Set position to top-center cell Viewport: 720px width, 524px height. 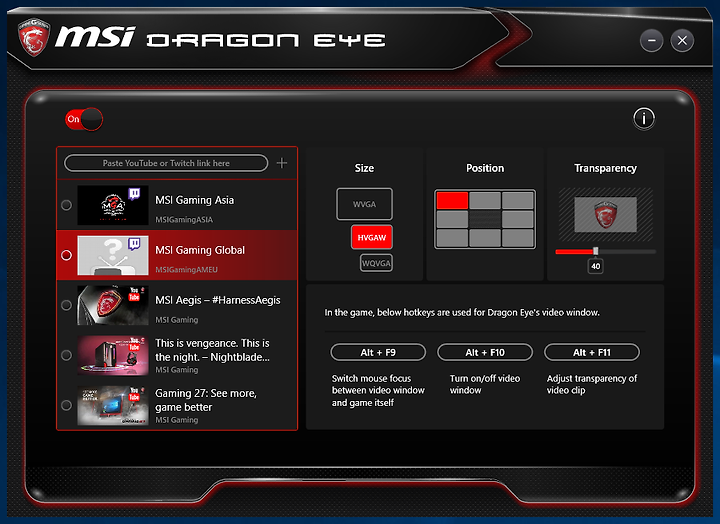[485, 201]
